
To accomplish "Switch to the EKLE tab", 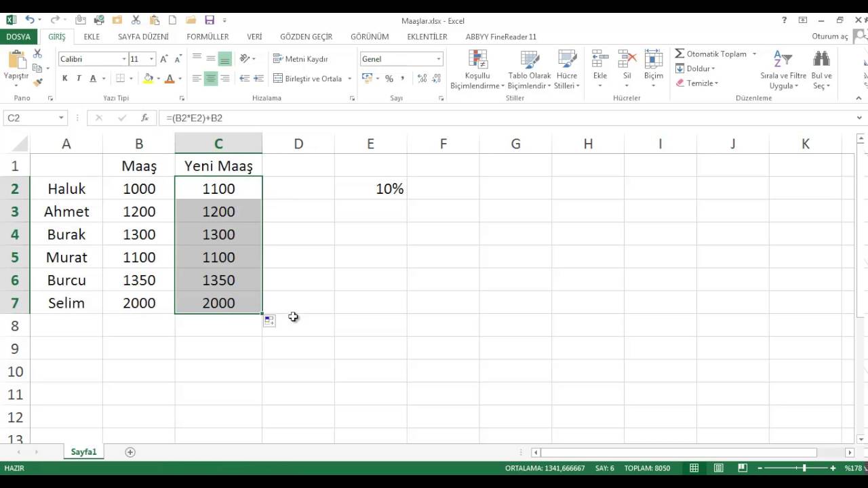I will pyautogui.click(x=92, y=37).
